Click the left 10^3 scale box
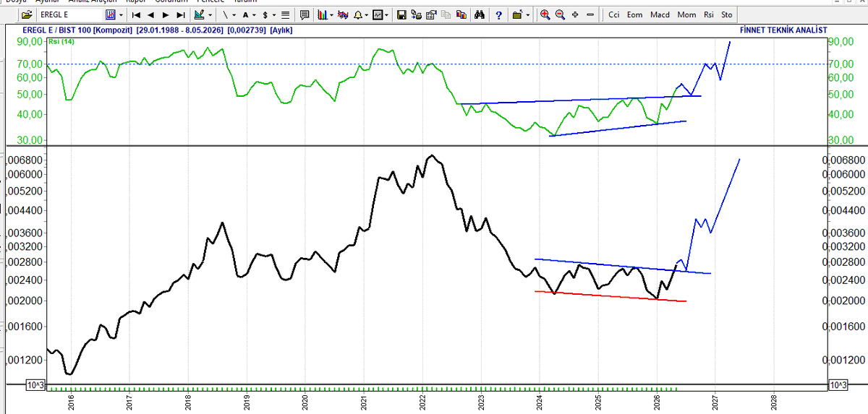Image resolution: width=868 pixels, height=414 pixels. click(x=35, y=385)
